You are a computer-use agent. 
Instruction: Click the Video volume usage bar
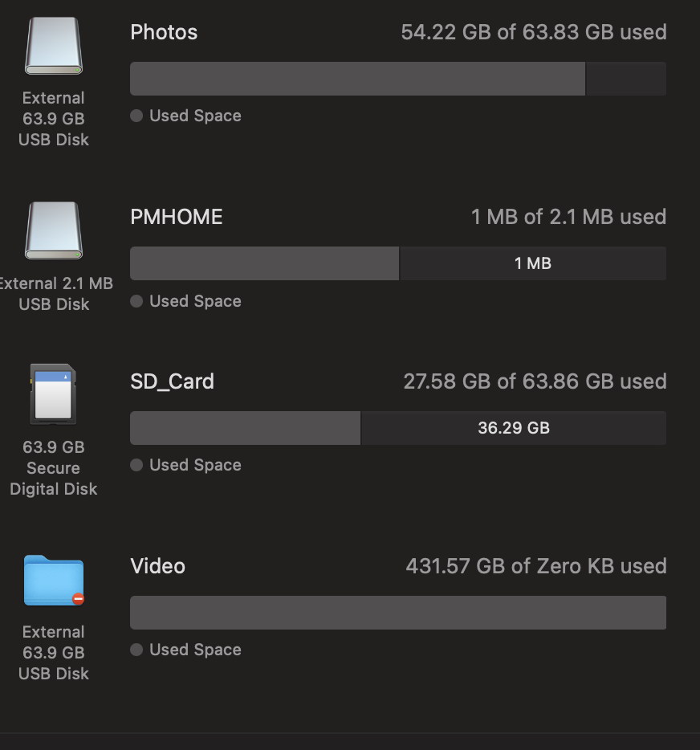[x=398, y=612]
